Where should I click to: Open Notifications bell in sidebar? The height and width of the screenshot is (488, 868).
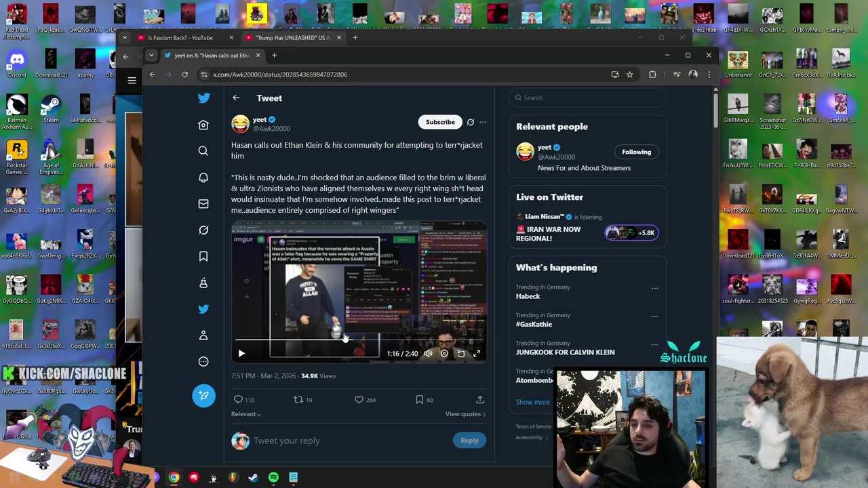tap(203, 178)
